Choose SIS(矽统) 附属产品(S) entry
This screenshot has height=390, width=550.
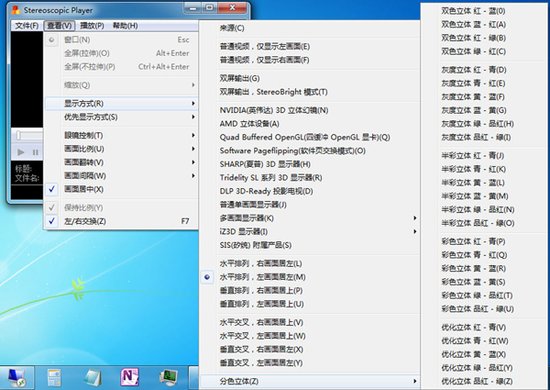310,245
